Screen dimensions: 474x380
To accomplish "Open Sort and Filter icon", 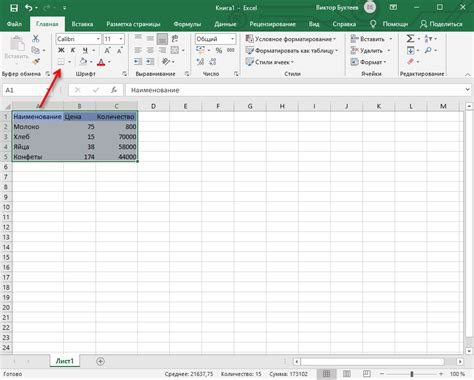I will [x=428, y=39].
